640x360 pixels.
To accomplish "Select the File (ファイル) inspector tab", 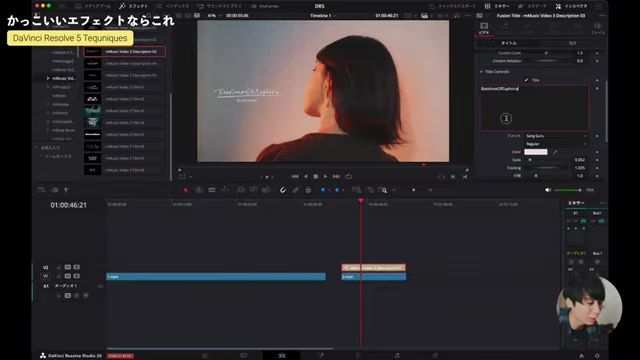I will pos(598,29).
